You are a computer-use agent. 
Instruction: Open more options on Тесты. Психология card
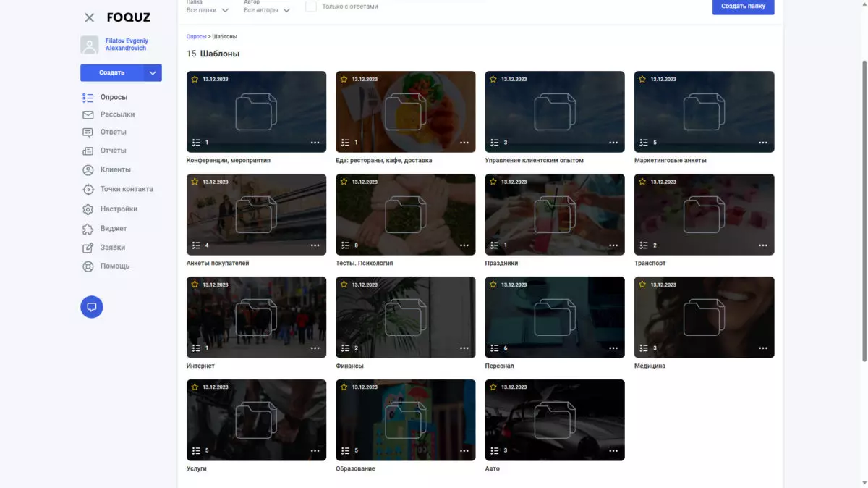click(464, 245)
